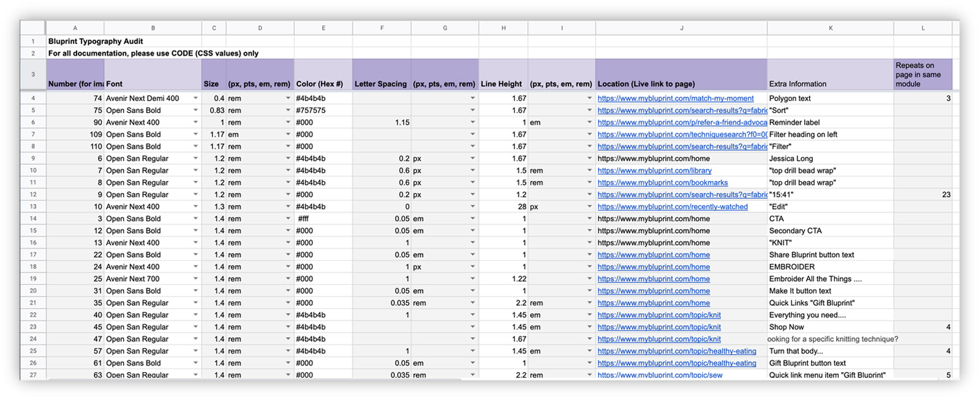Open the refer-a-friend link

click(x=682, y=123)
